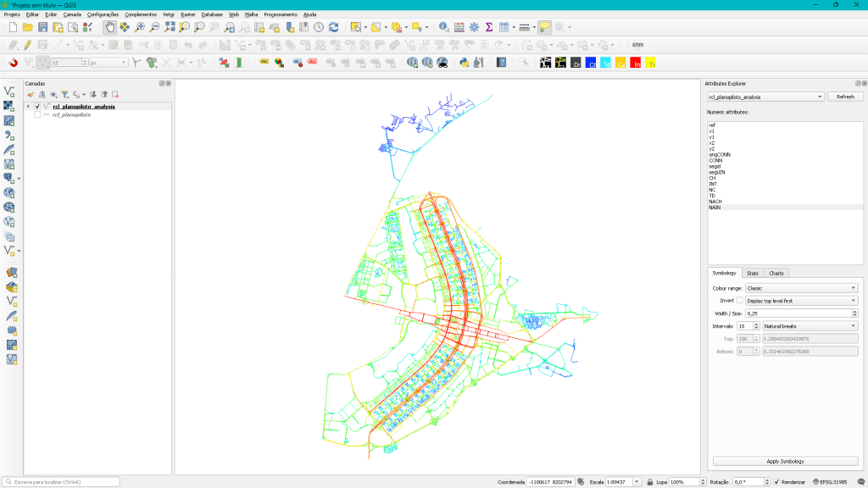The width and height of the screenshot is (868, 488).
Task: Enable the rcl_planopiloto layer checkbox
Action: pyautogui.click(x=37, y=114)
